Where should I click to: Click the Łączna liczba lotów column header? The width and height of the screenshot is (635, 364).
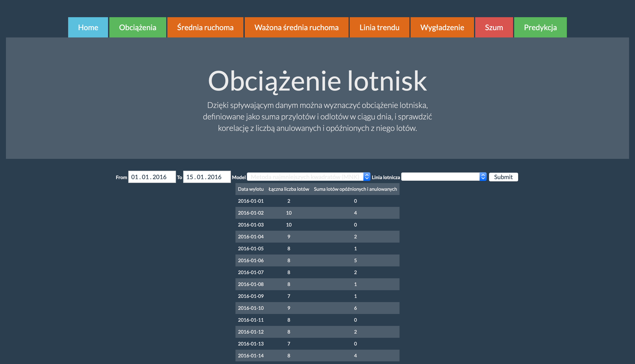click(x=289, y=189)
